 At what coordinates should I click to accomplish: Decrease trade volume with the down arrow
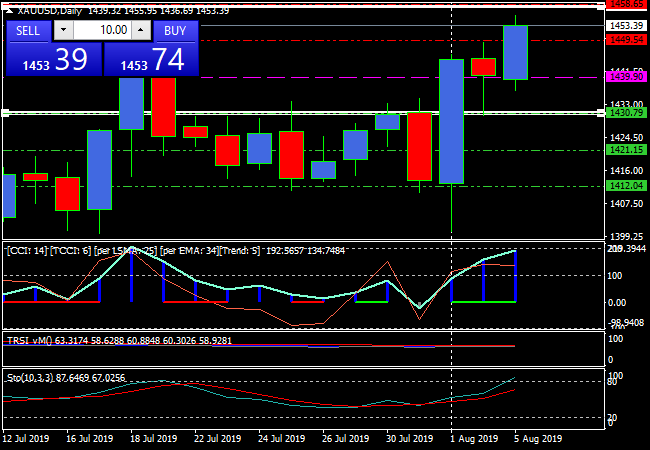pyautogui.click(x=64, y=30)
